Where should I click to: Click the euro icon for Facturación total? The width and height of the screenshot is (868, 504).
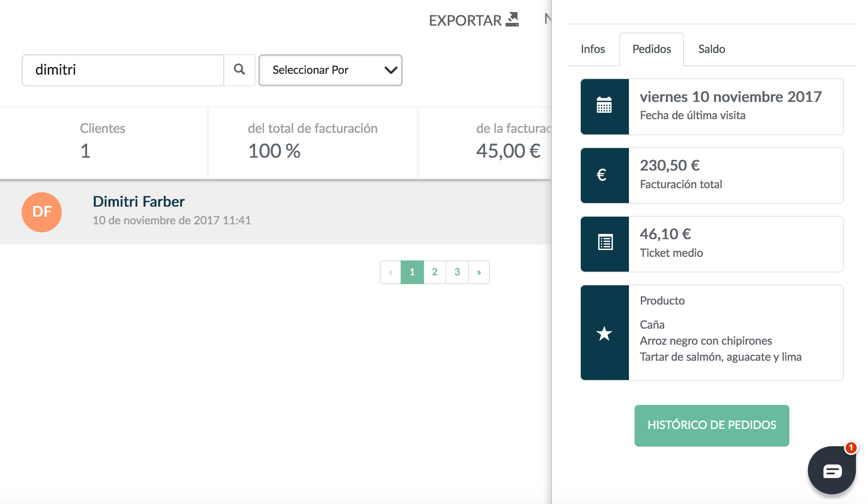point(602,175)
